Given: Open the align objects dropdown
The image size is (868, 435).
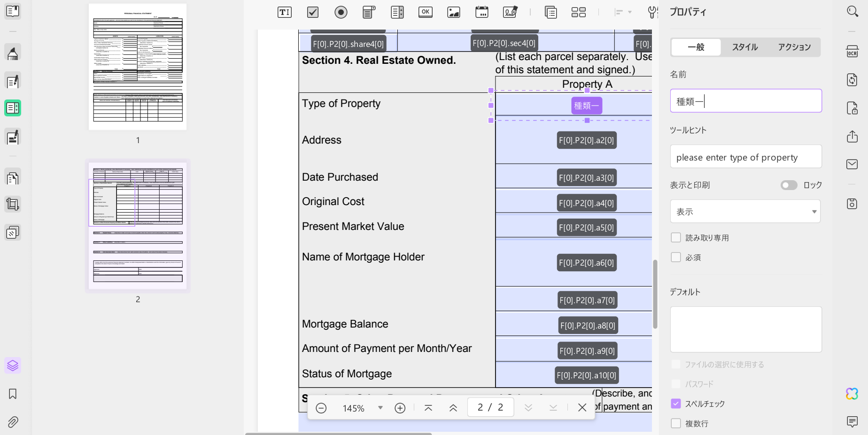Looking at the screenshot, I should click(623, 12).
